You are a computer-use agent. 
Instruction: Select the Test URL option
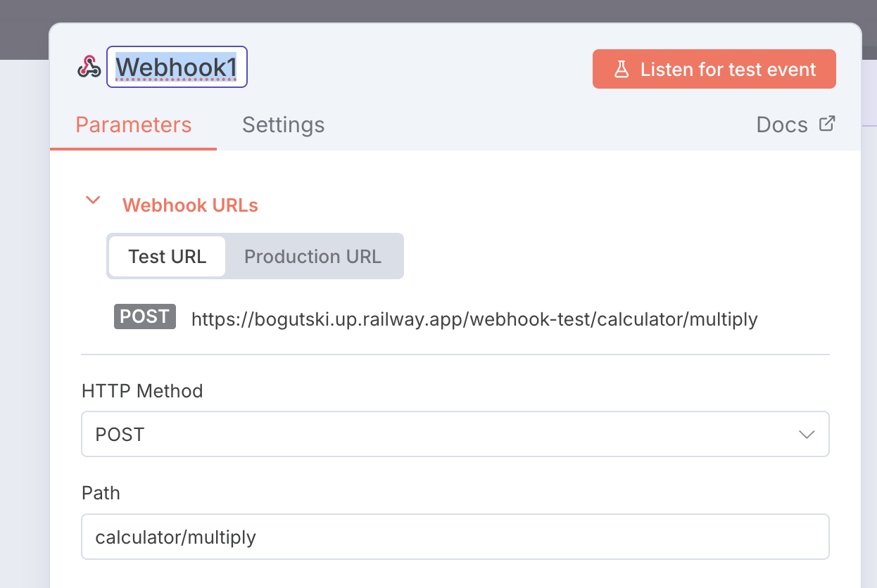tap(168, 257)
